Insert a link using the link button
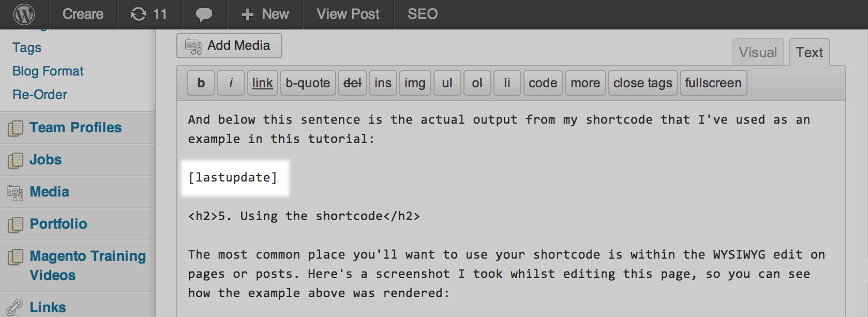 point(262,83)
